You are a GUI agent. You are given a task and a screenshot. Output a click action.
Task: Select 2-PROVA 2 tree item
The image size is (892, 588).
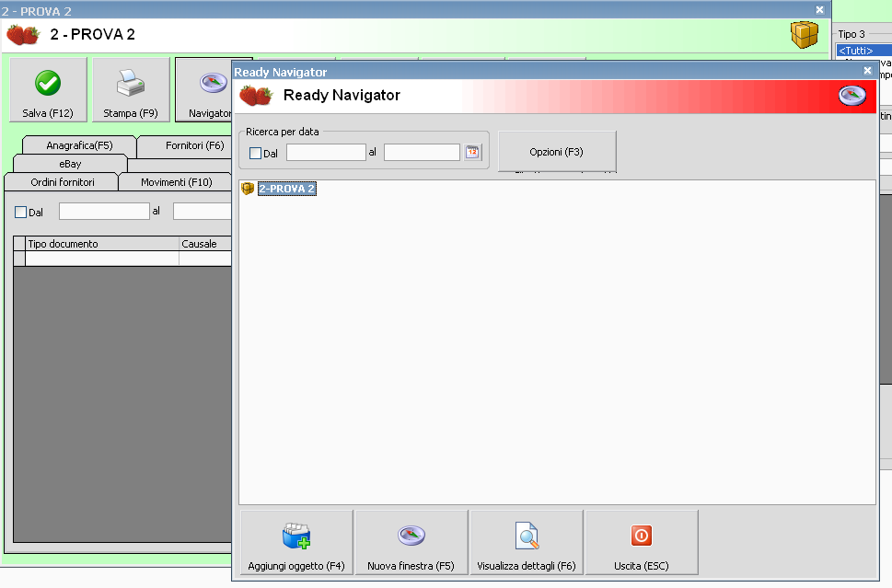[x=286, y=189]
